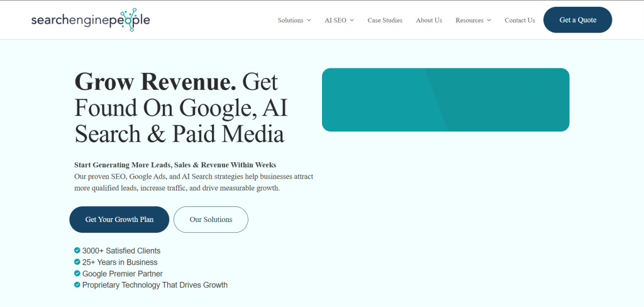Expand the Resources chevron arrow
The image size is (644, 307).
click(489, 20)
